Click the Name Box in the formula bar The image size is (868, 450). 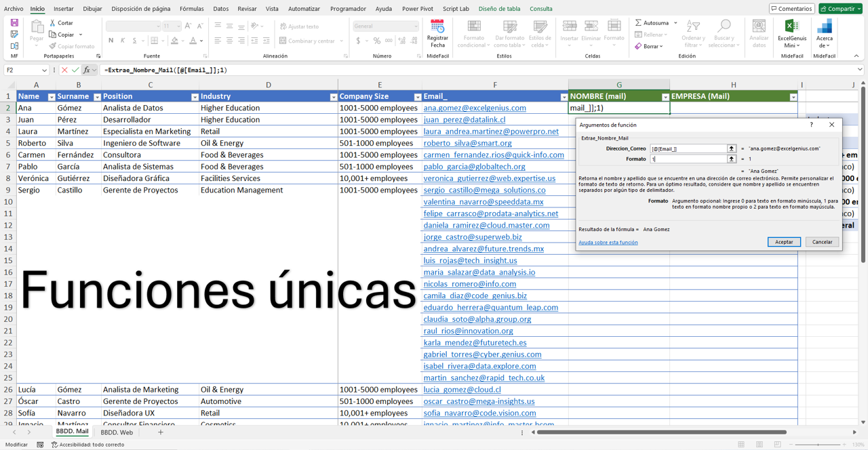pos(25,69)
